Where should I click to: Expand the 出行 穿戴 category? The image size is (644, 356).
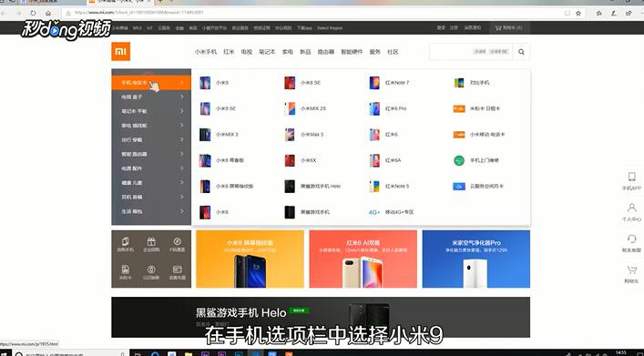[x=151, y=140]
